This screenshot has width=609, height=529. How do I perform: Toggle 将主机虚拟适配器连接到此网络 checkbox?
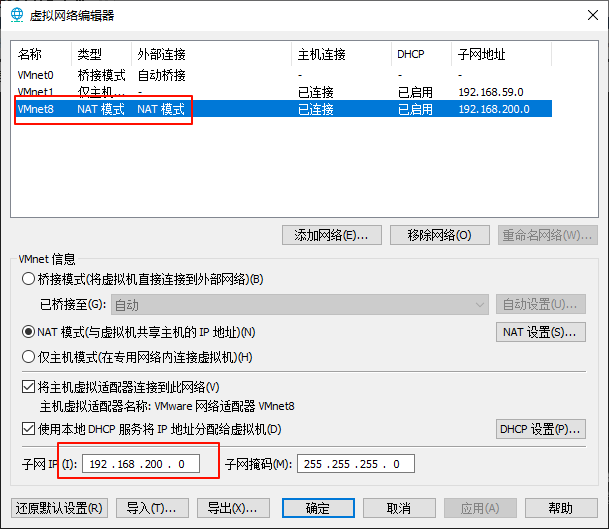pos(28,387)
